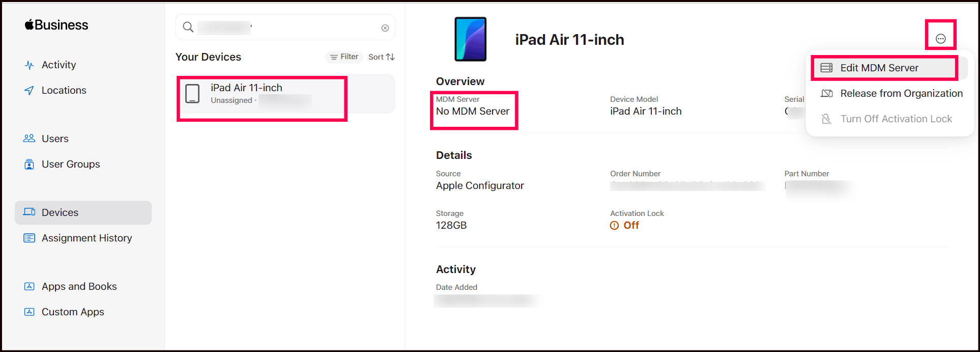Click the Apps and Books icon
Viewport: 980px width, 352px height.
pyautogui.click(x=30, y=286)
